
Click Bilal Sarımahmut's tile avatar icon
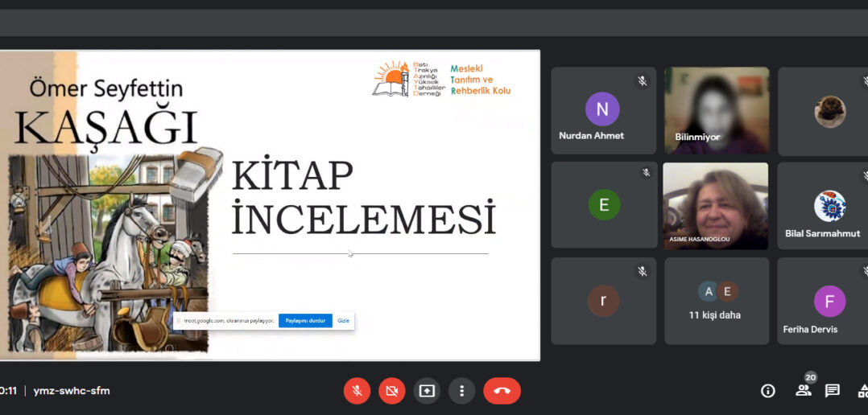(x=830, y=206)
